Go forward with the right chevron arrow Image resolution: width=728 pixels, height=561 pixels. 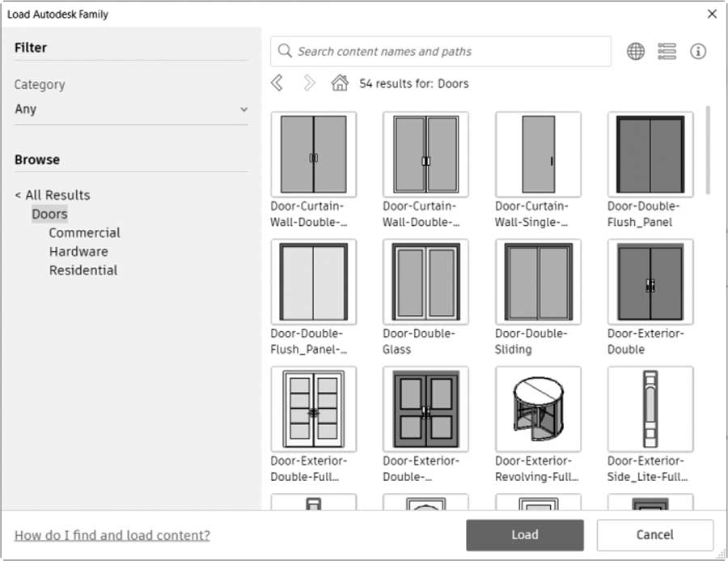(309, 83)
